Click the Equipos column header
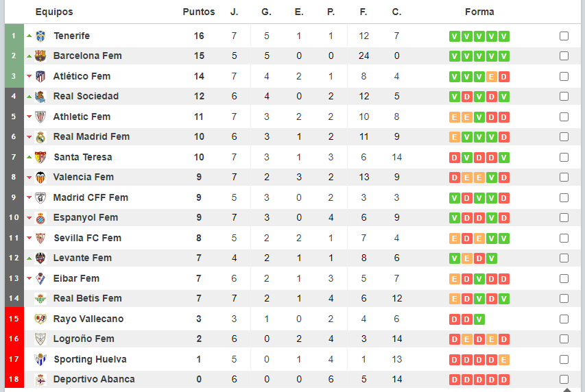Viewport: 585px width, 392px height. click(54, 12)
